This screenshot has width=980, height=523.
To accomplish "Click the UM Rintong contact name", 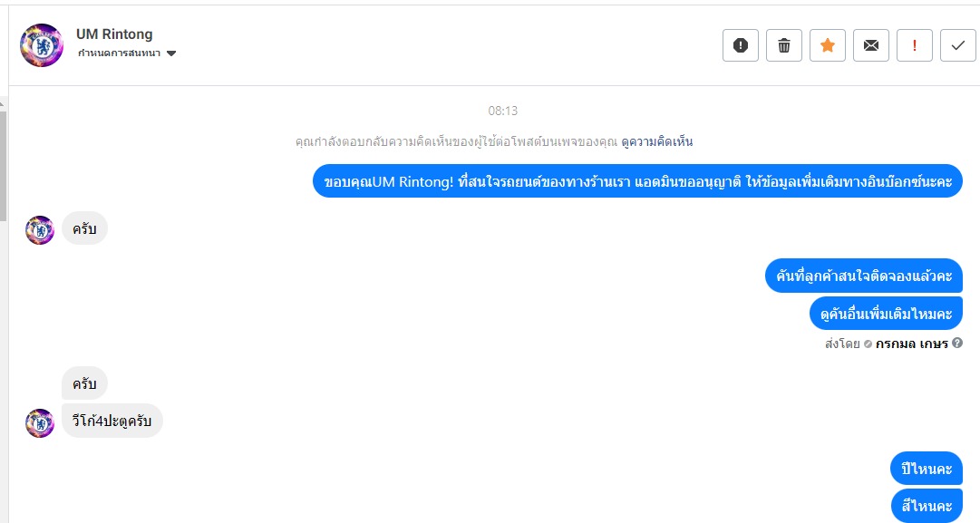I will (114, 34).
